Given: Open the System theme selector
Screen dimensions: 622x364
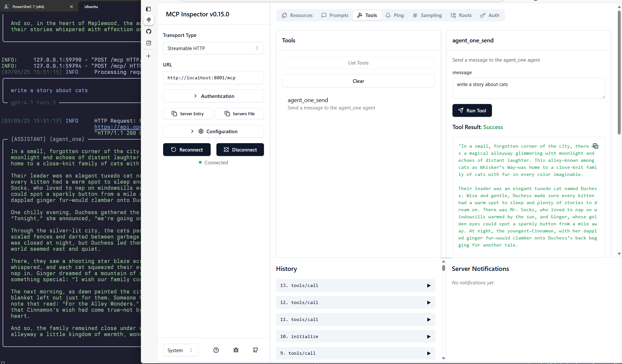Looking at the screenshot, I should (x=180, y=350).
